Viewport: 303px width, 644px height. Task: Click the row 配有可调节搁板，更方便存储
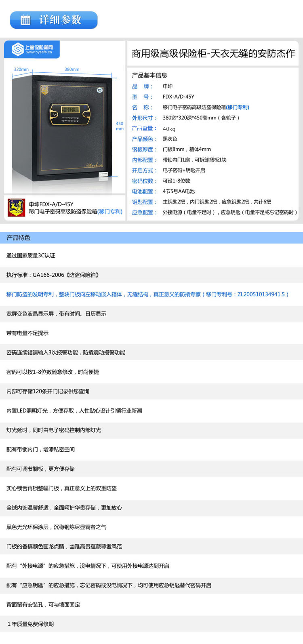tap(151, 469)
